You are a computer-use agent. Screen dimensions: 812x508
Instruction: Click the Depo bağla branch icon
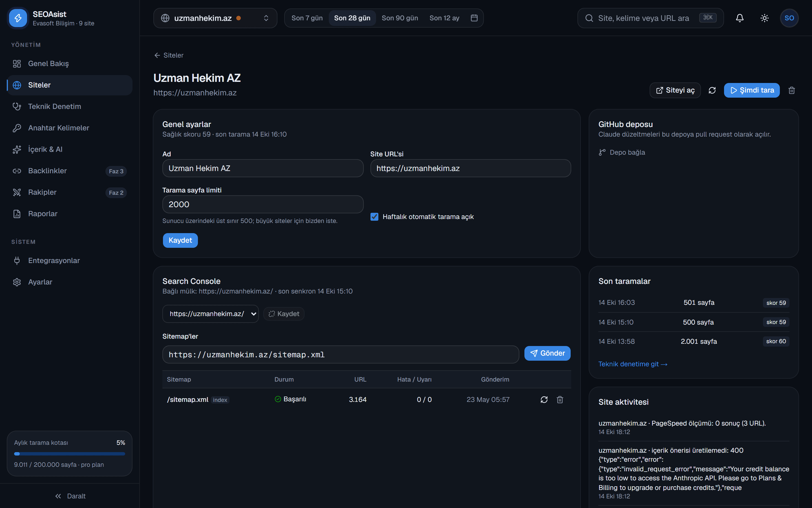[602, 152]
